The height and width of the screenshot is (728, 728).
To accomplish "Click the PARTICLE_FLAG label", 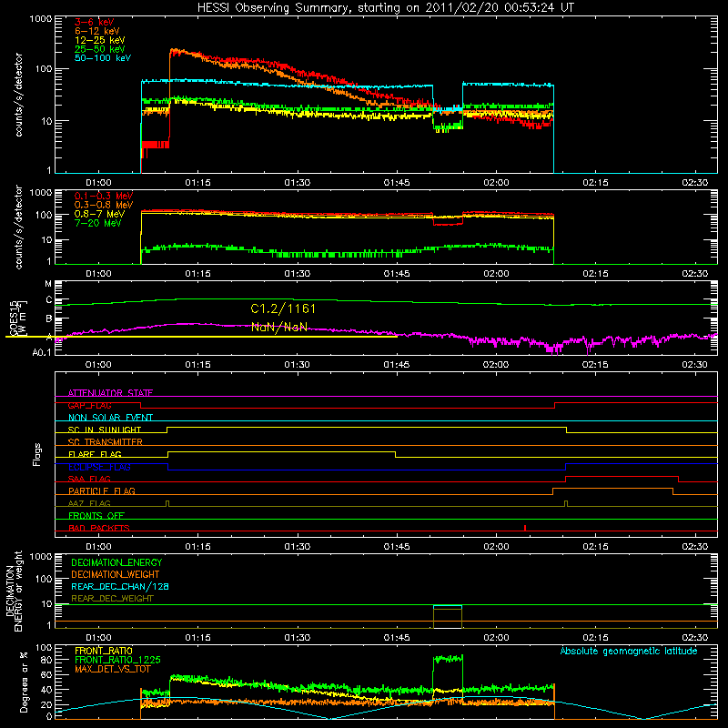I will [102, 490].
